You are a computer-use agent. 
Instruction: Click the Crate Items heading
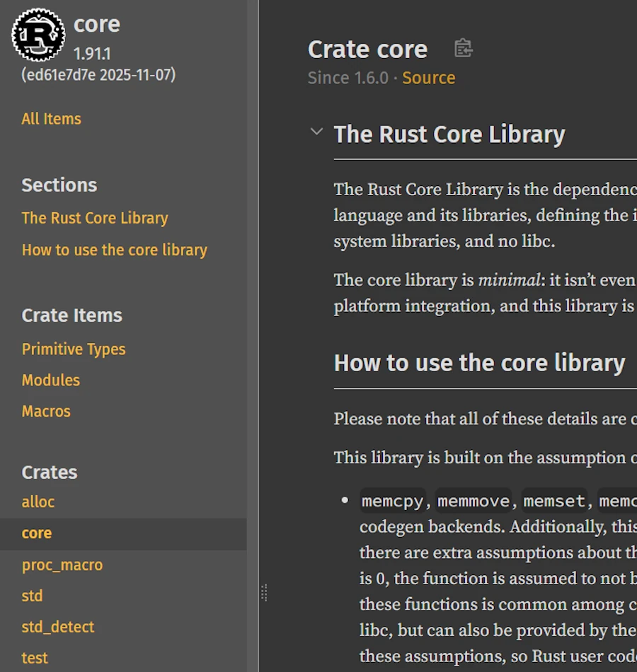click(x=71, y=315)
